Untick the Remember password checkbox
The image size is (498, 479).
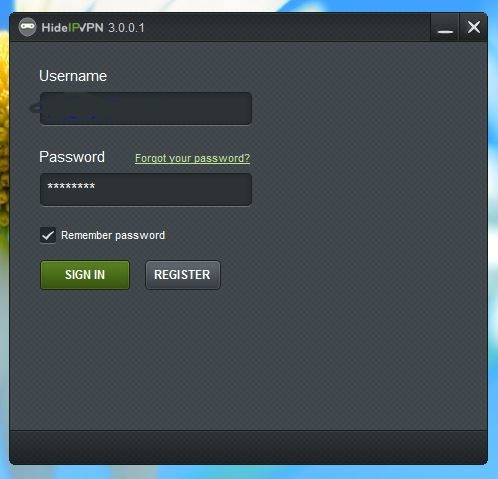point(48,235)
